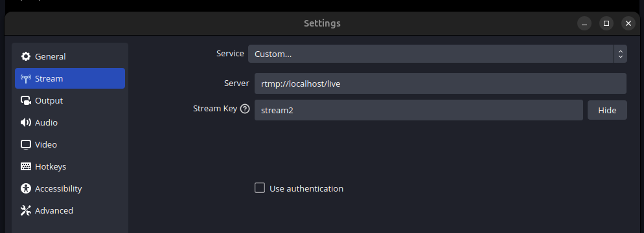644x233 pixels.
Task: Click the Server field with rtmp://localhost/live
Action: [441, 83]
